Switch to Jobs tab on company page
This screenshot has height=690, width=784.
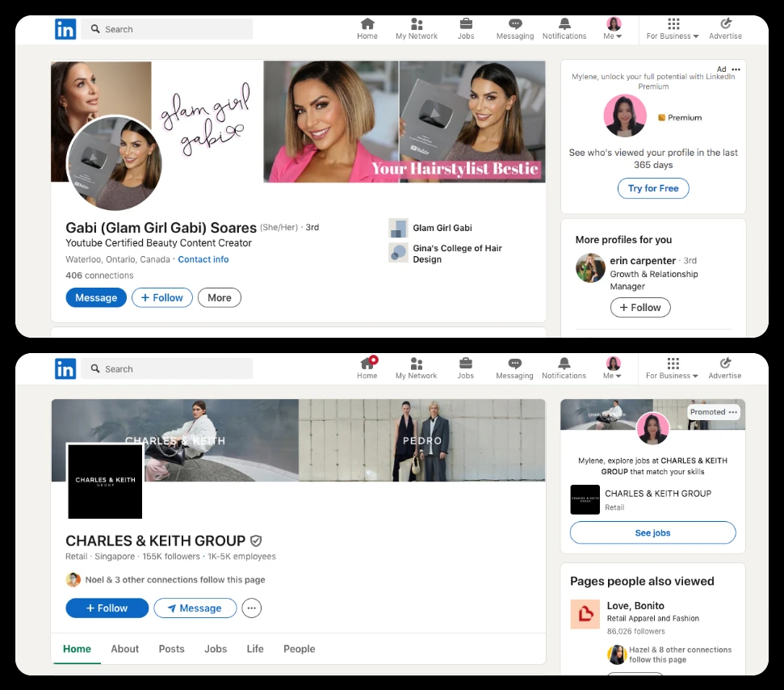[x=216, y=649]
